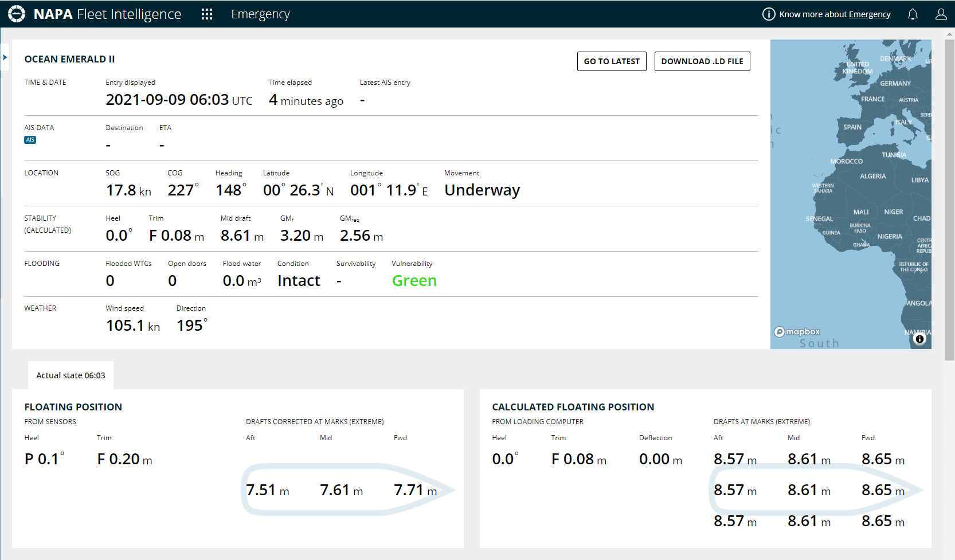Open the underlined Emergency link in header
955x560 pixels.
tap(870, 14)
